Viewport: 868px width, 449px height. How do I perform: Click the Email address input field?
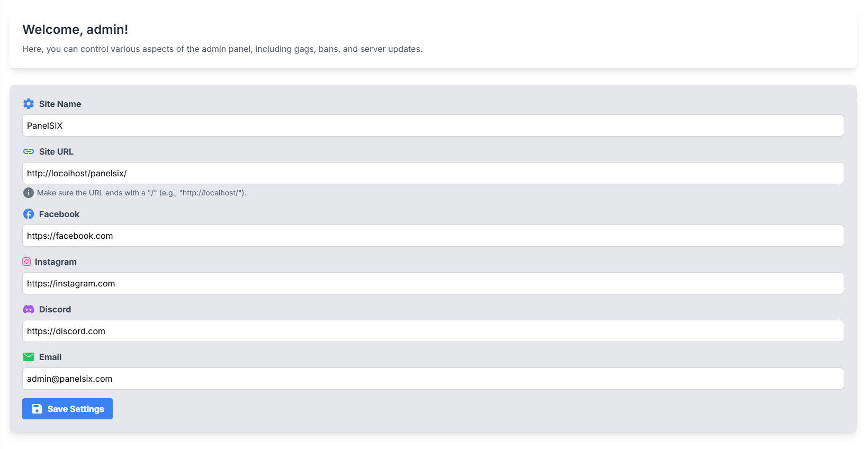[433, 379]
